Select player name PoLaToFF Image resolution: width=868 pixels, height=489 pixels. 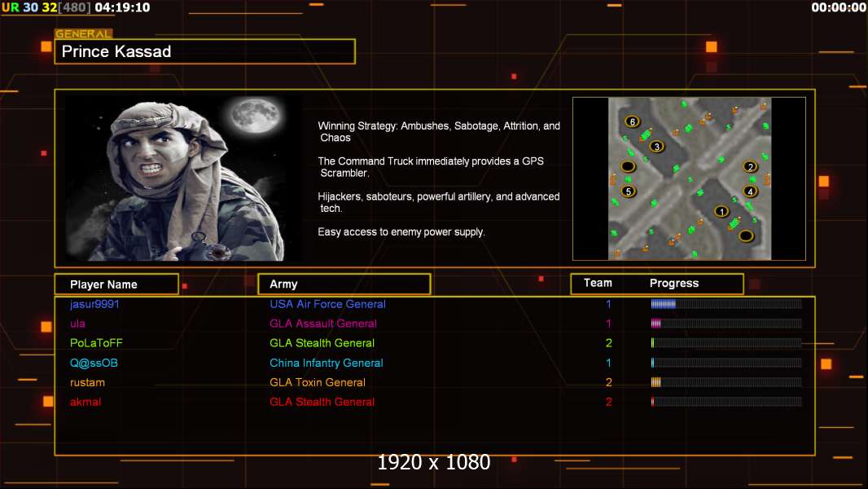click(96, 343)
